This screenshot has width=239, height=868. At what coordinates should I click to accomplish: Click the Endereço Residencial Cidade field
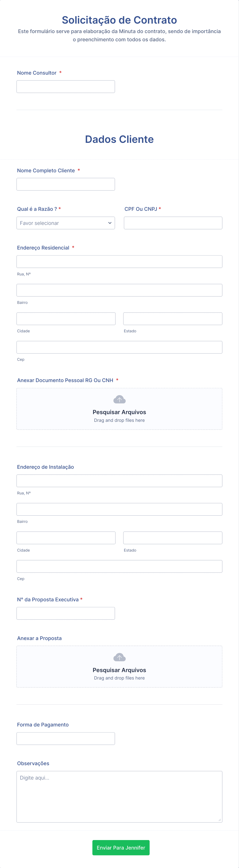(x=66, y=319)
